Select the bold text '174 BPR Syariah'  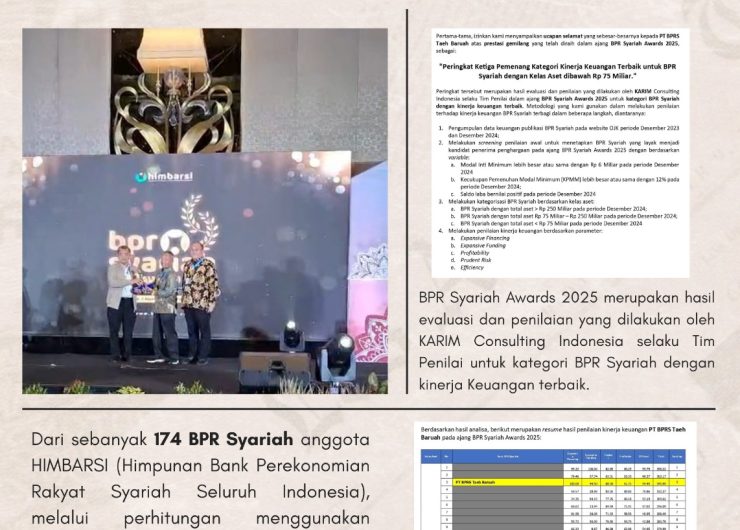pyautogui.click(x=224, y=439)
